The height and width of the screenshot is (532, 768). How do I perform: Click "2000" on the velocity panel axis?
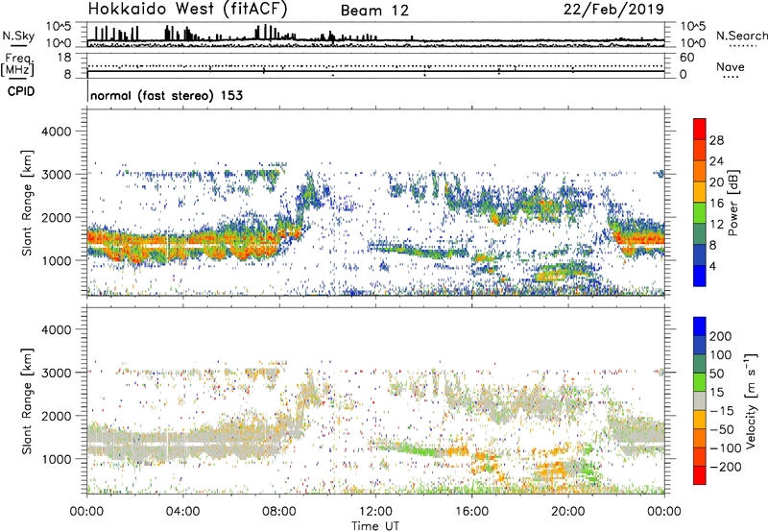[x=56, y=416]
